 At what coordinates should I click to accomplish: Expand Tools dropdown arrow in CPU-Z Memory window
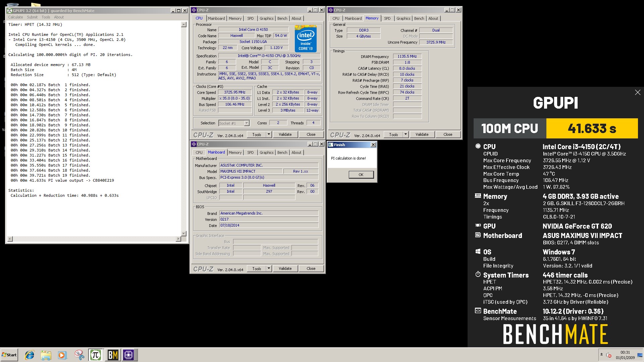click(x=406, y=134)
